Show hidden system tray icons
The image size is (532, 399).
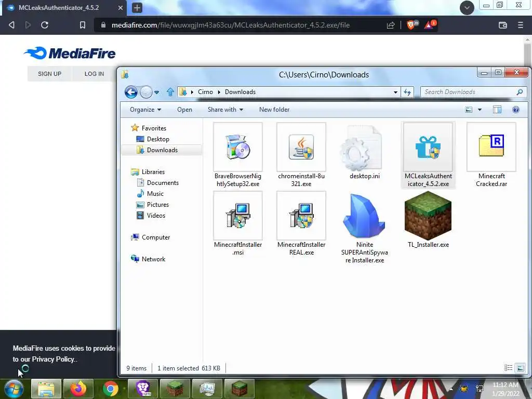pyautogui.click(x=450, y=389)
